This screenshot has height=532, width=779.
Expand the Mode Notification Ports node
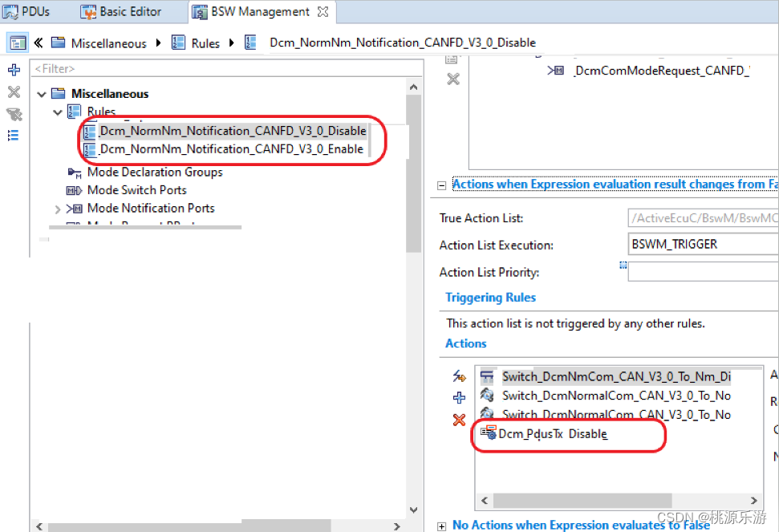58,209
